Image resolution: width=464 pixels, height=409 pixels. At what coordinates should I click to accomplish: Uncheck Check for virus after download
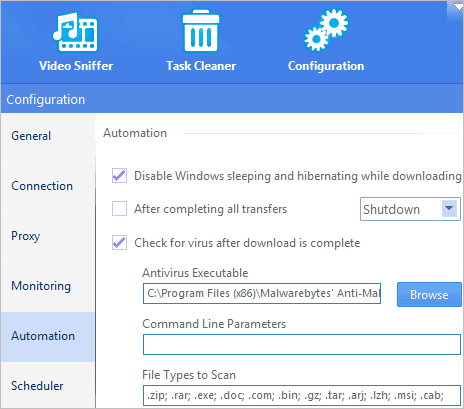point(119,243)
